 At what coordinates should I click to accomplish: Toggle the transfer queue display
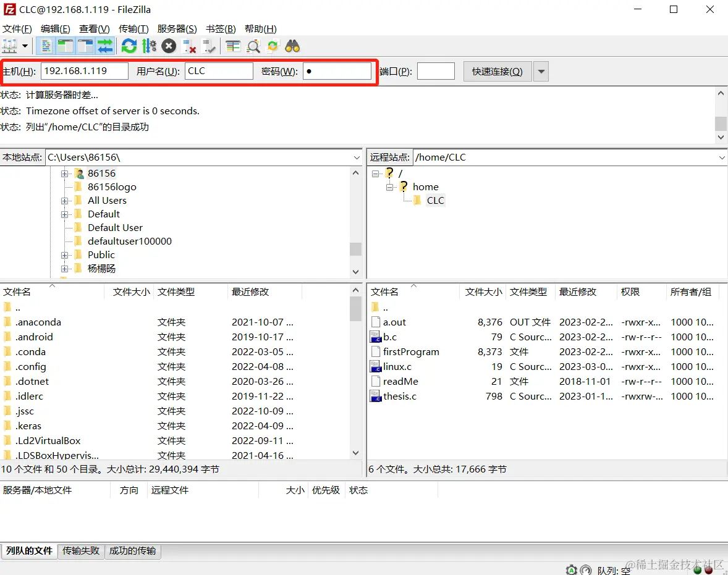pyautogui.click(x=106, y=46)
